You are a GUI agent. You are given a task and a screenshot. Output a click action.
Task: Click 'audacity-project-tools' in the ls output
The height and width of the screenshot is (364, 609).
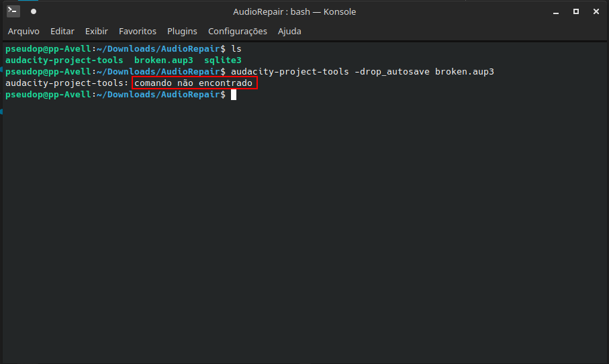pos(64,60)
